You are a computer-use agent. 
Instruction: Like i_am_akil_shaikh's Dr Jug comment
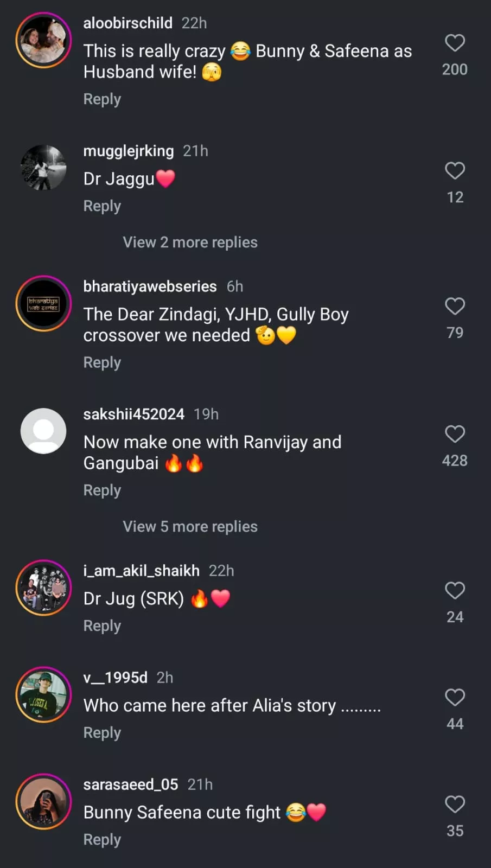(455, 590)
